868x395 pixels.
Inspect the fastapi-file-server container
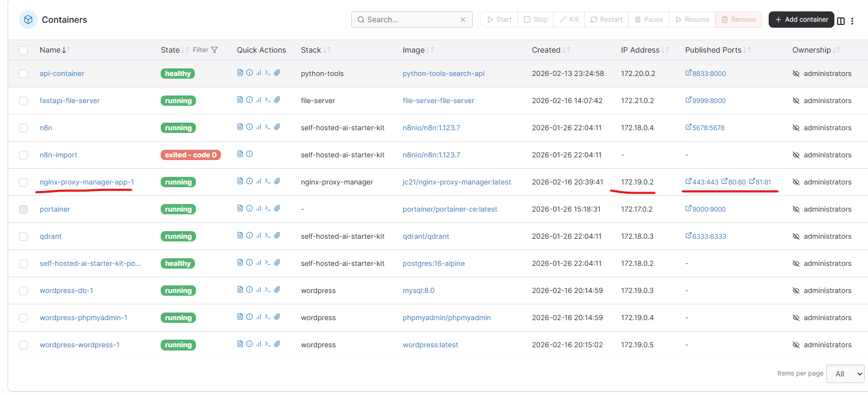click(x=249, y=100)
